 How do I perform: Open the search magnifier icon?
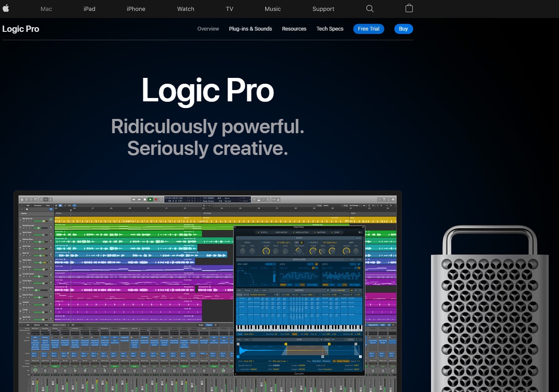tap(370, 8)
